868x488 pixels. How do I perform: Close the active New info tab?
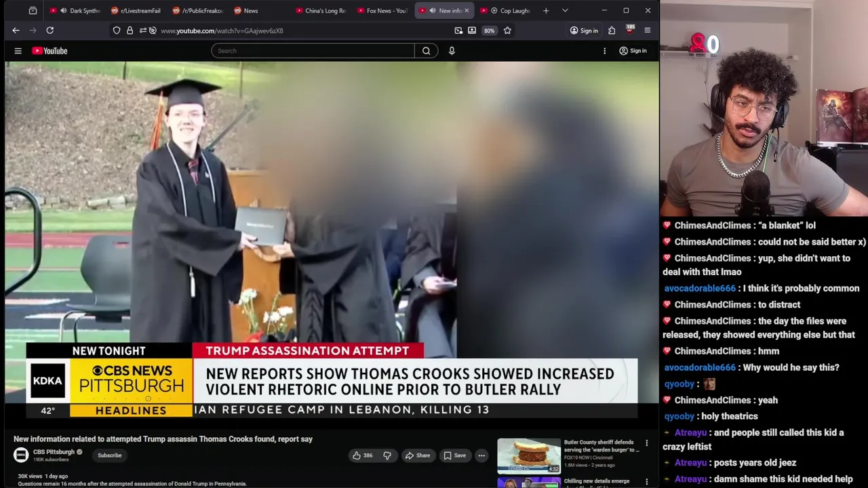[x=467, y=11]
